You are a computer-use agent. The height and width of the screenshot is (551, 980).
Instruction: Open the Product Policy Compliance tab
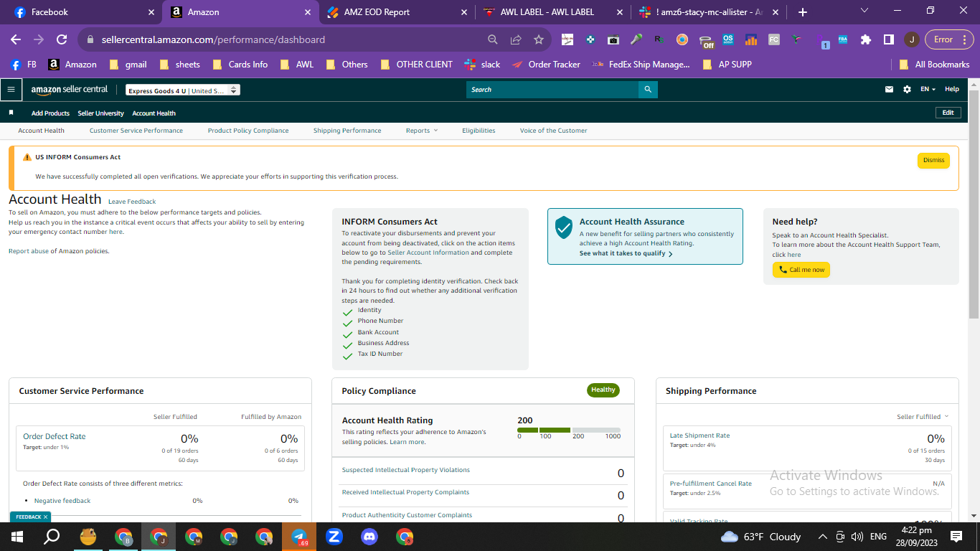click(x=248, y=131)
